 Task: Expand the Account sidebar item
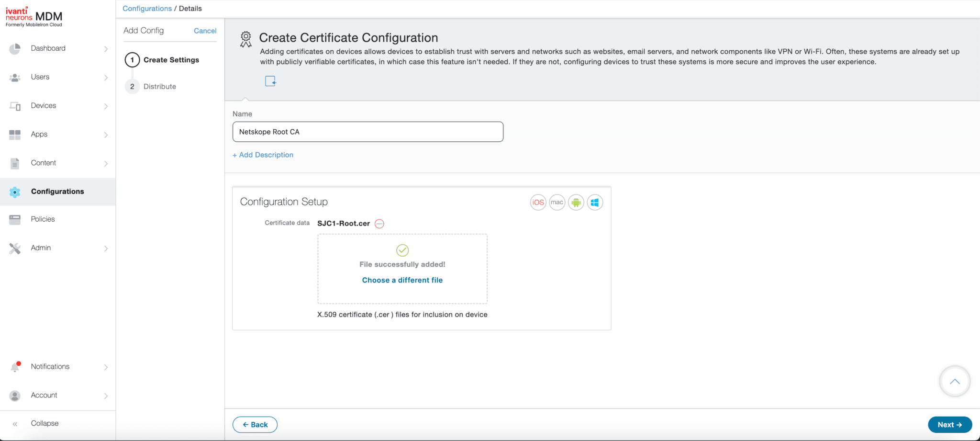point(105,396)
